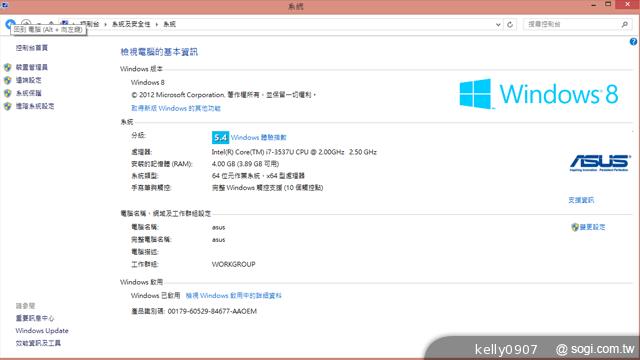
Task: Close the System window
Action: tap(627, 5)
